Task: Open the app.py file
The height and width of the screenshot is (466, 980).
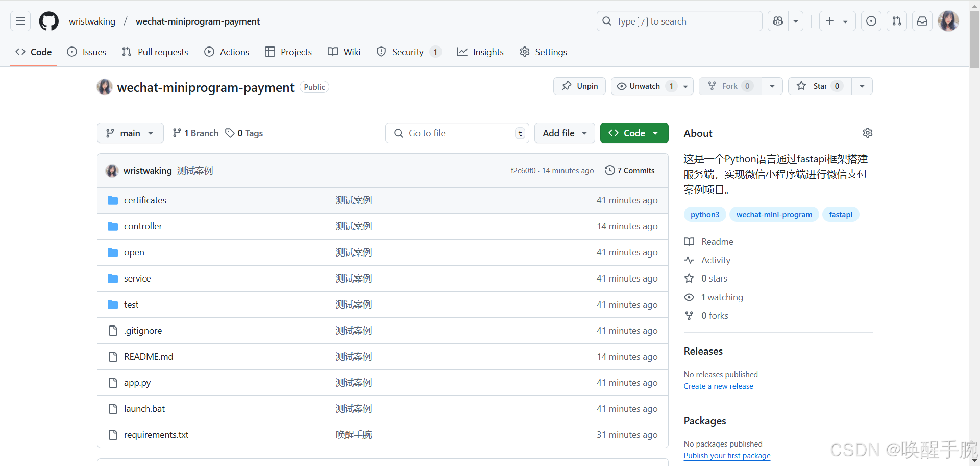Action: [137, 382]
